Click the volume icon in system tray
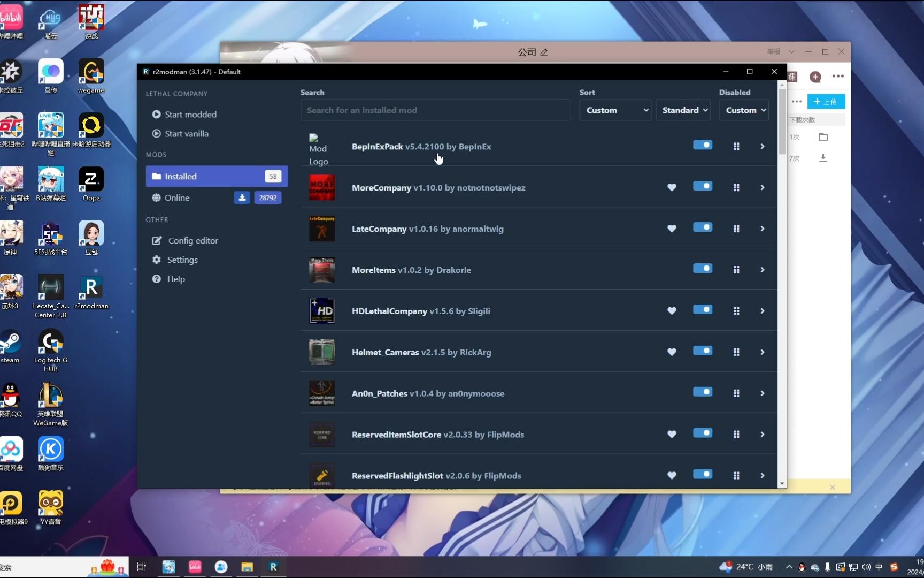The image size is (924, 578). pos(866,567)
